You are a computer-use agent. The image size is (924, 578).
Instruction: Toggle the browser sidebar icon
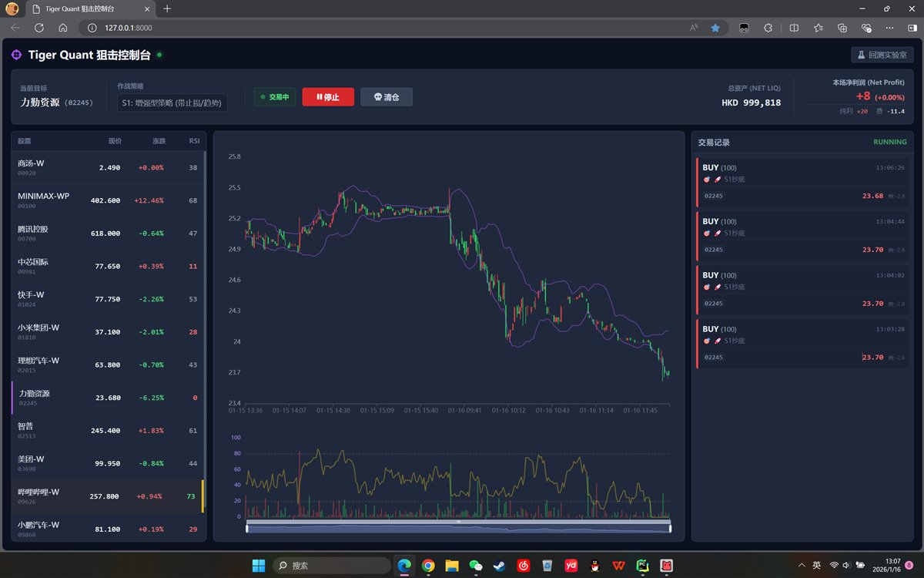click(x=912, y=28)
